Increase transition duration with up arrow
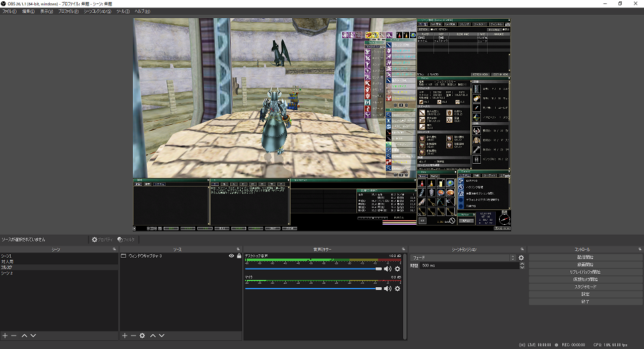644x349 pixels. tap(522, 264)
